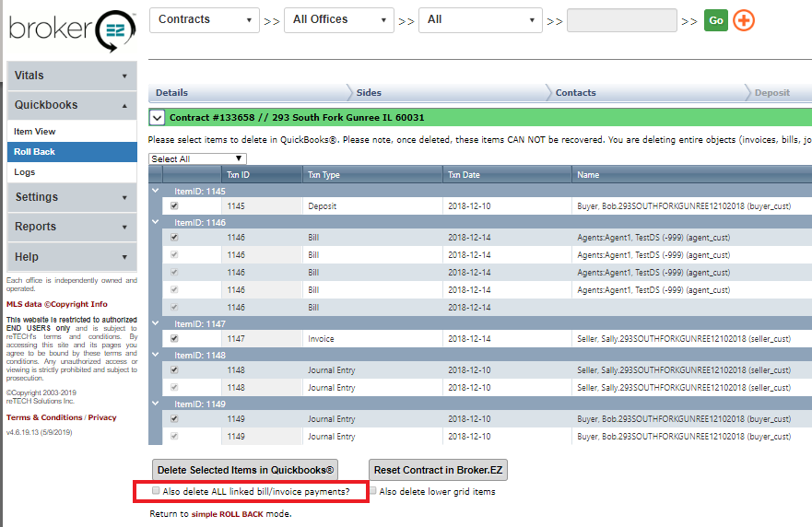Collapse the ItemID: 1145 group arrow
812x527 pixels.
pos(156,191)
